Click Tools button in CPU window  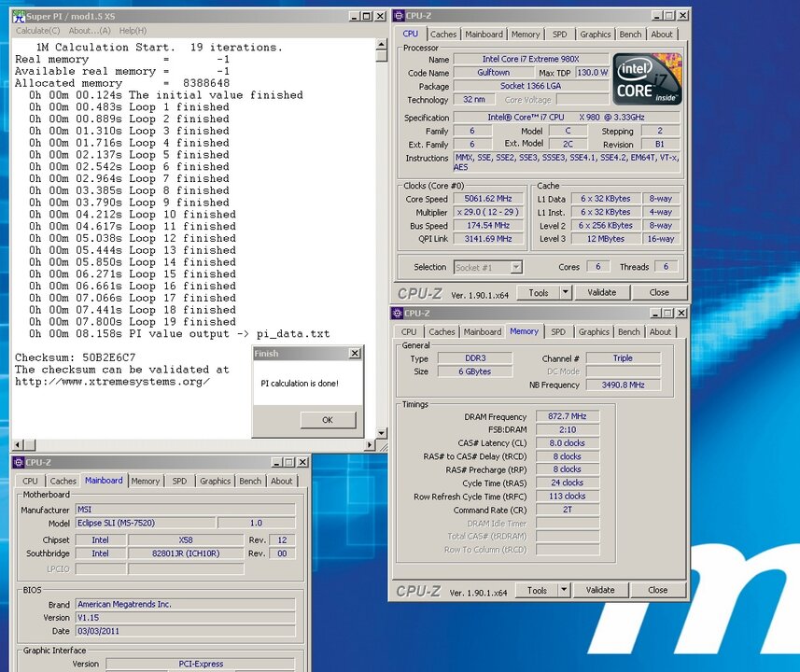(539, 292)
